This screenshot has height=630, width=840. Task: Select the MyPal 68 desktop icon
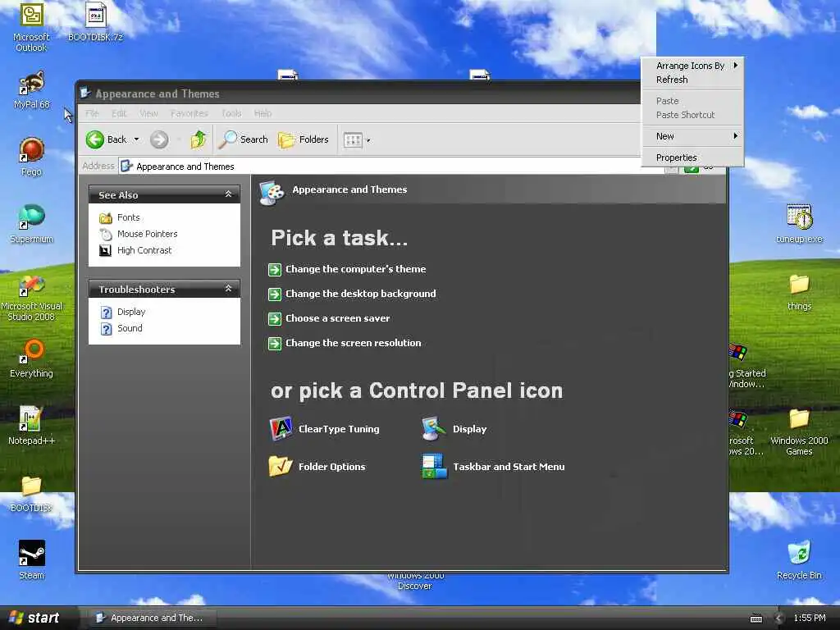[x=32, y=90]
